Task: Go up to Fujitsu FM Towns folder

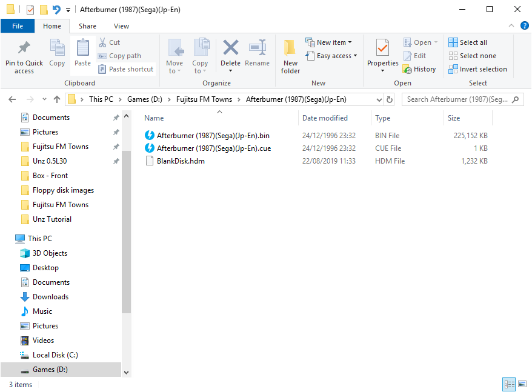Action: point(57,99)
